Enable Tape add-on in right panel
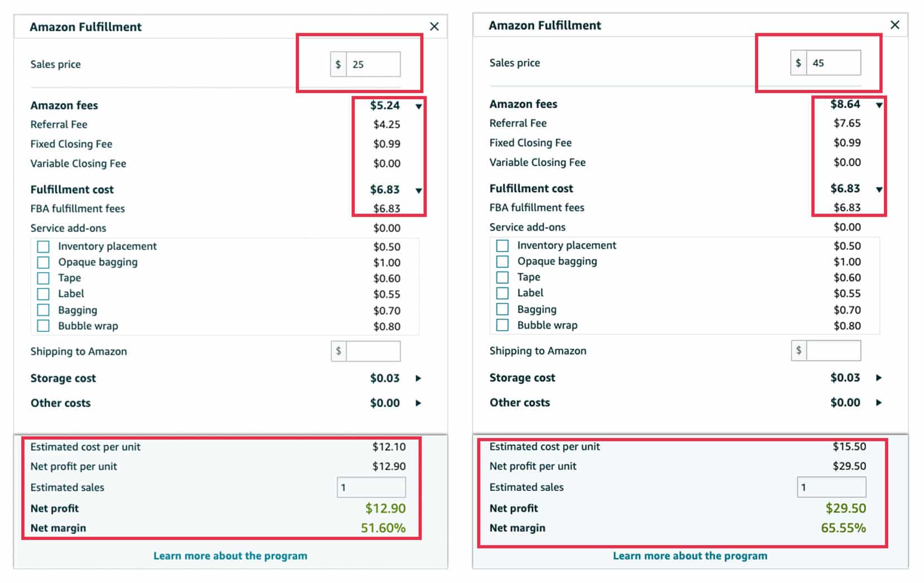Viewport: 924px width, 583px height. pyautogui.click(x=502, y=277)
